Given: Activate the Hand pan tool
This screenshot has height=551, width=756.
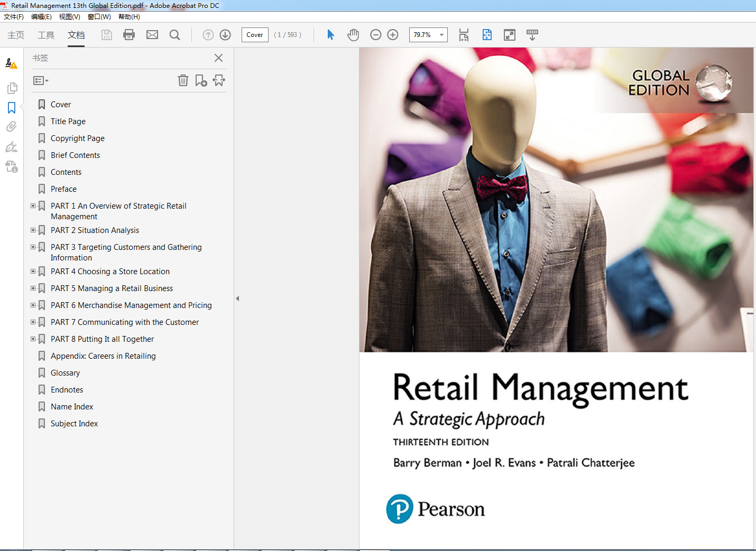Looking at the screenshot, I should 353,35.
